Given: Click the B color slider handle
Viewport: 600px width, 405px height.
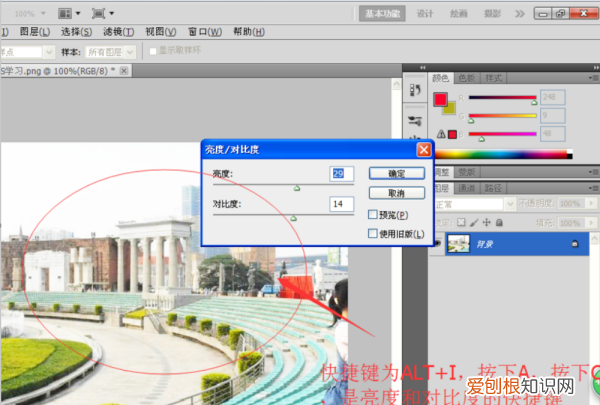Looking at the screenshot, I should coord(482,139).
